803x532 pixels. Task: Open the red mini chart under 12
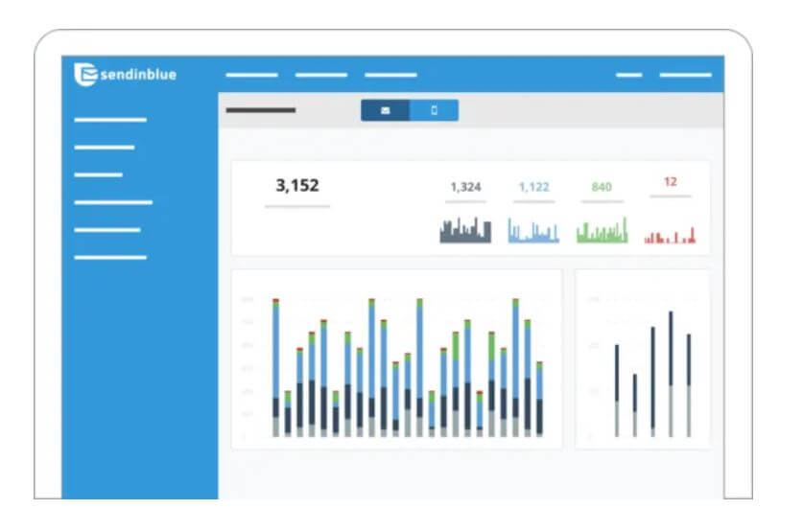click(x=670, y=234)
